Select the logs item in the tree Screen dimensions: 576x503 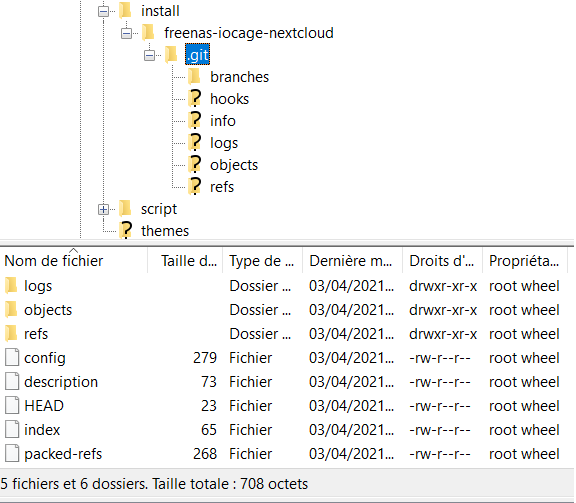pyautogui.click(x=224, y=143)
